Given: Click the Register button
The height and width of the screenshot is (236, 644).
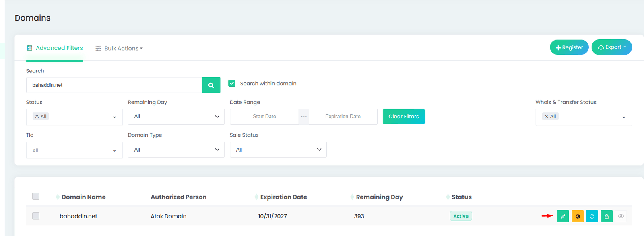Looking at the screenshot, I should (x=569, y=47).
